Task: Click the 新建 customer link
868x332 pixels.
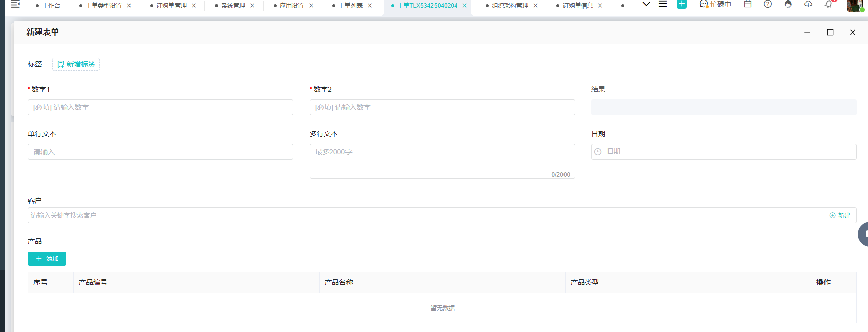Action: click(x=840, y=215)
